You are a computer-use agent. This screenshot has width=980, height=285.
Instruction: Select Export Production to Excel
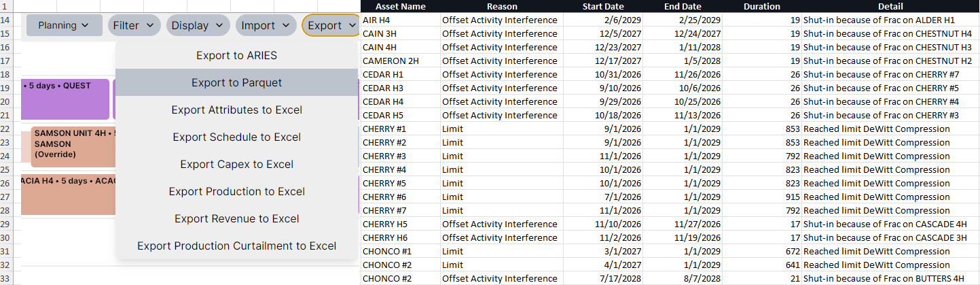[x=236, y=191]
